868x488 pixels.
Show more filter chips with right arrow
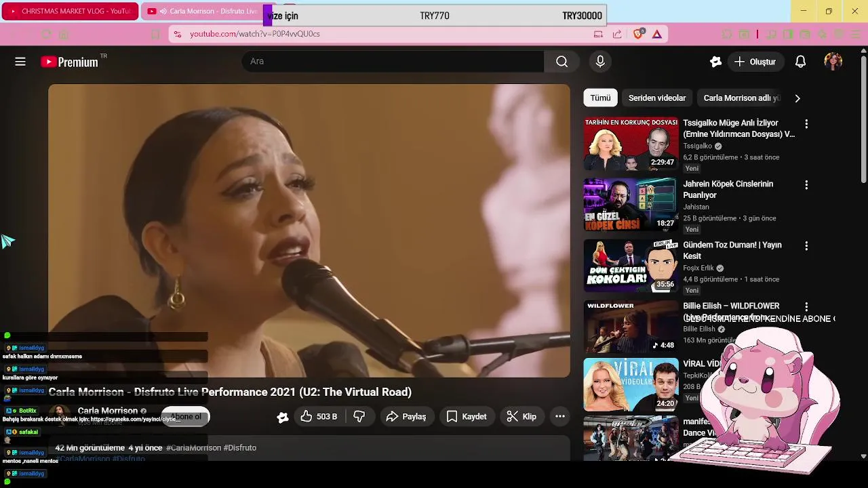click(797, 98)
